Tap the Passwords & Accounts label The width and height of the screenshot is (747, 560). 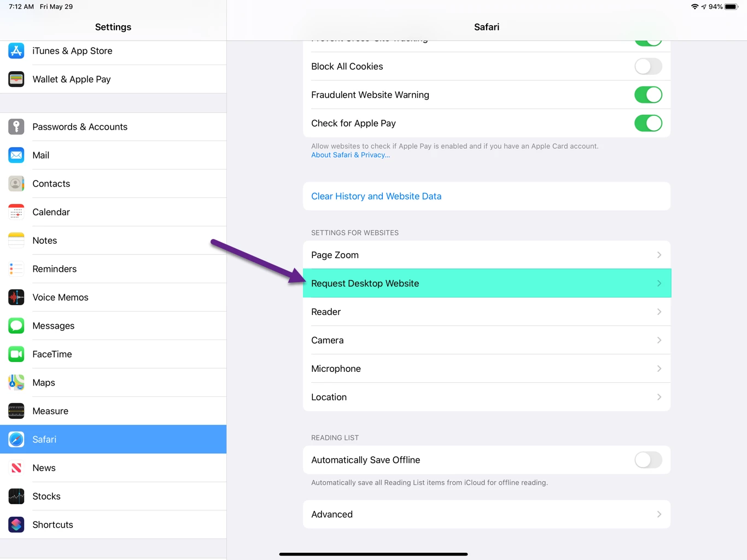(80, 127)
